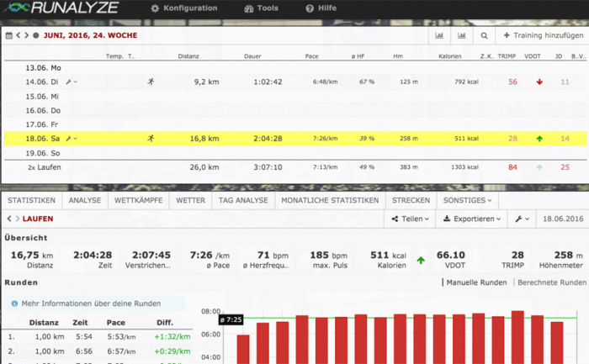Screen dimensions: 589x364
Task: Click the wrench icon in 14.06. row
Action: click(x=70, y=82)
